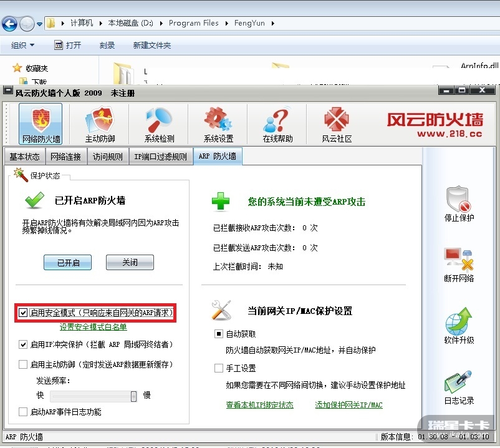The image size is (500, 448).
Task: Click the folder icon in Explorer address bar
Action: tap(51, 23)
